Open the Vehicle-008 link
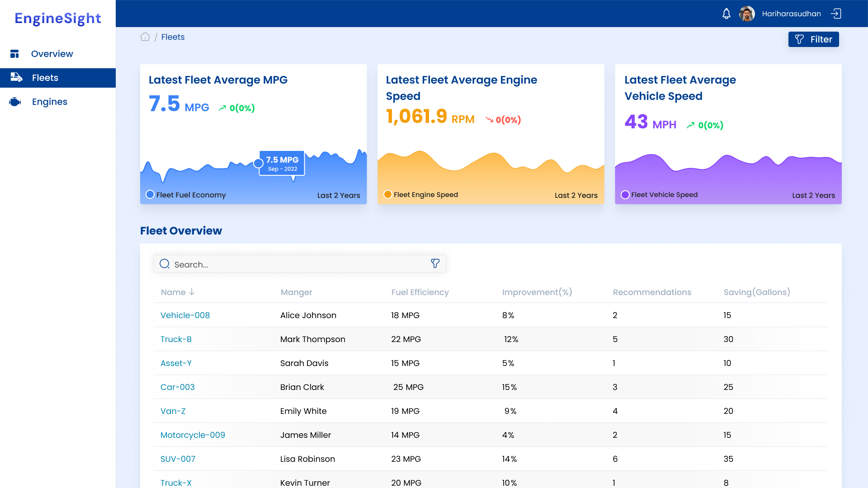Screen dimensions: 868x488 coord(185,315)
